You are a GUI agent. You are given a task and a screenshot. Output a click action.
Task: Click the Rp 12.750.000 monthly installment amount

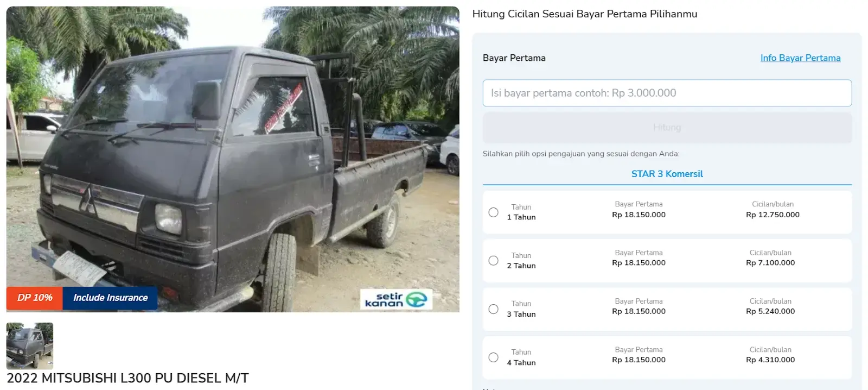click(x=773, y=215)
